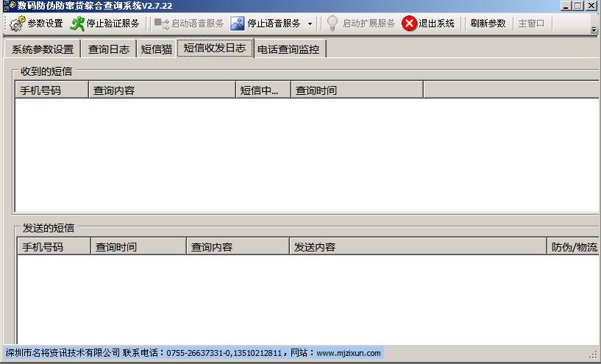This screenshot has height=364, width=601.
Task: Maximize the application window
Action: [578, 5]
